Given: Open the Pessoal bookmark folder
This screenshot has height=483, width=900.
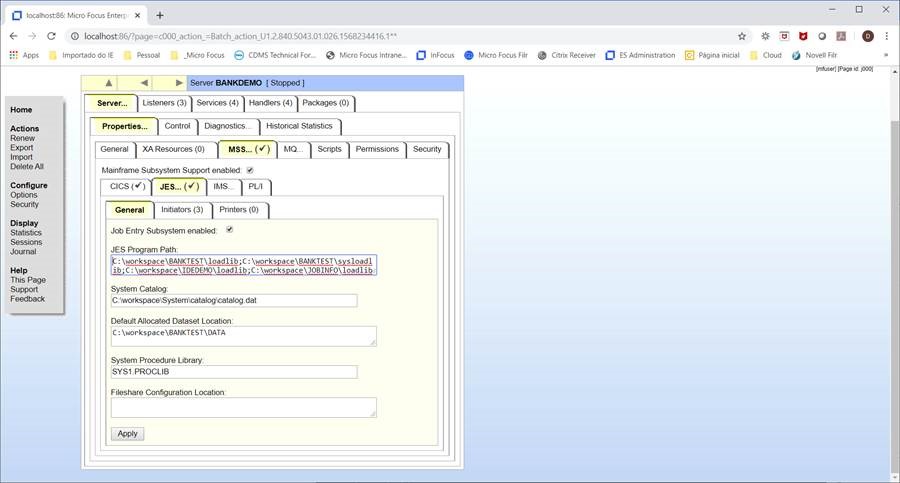Looking at the screenshot, I should [x=142, y=55].
